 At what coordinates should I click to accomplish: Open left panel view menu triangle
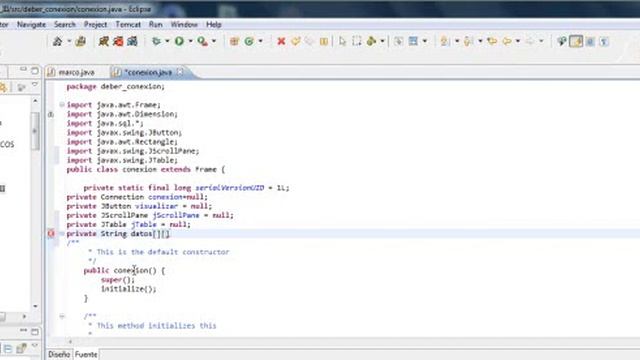35,85
